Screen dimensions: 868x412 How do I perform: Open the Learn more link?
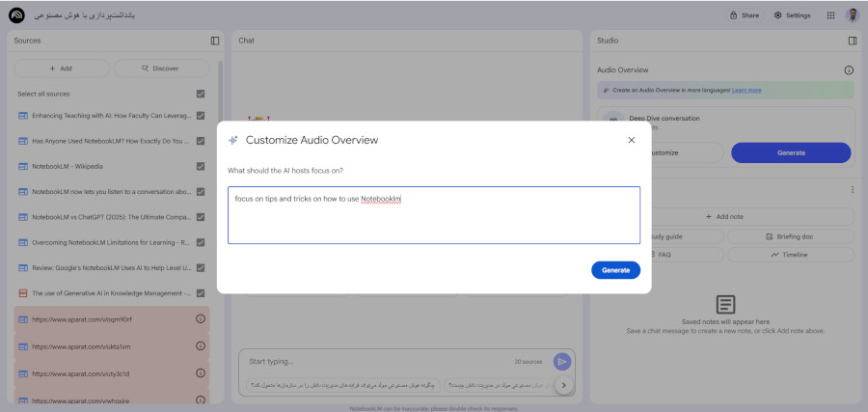(746, 91)
